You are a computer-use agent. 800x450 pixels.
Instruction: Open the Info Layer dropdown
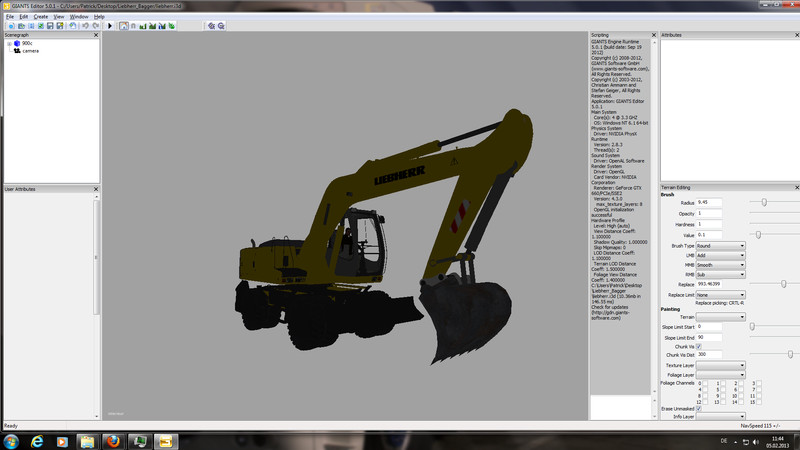pyautogui.click(x=720, y=417)
